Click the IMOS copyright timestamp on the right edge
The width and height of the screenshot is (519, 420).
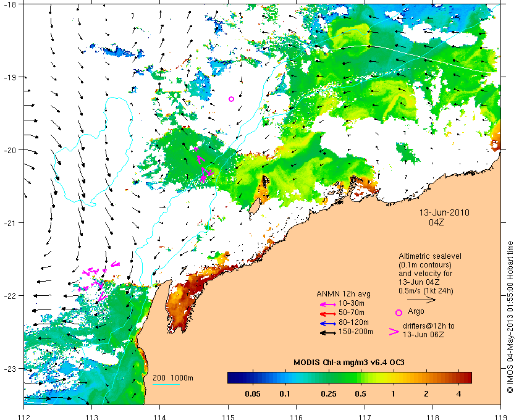point(510,317)
